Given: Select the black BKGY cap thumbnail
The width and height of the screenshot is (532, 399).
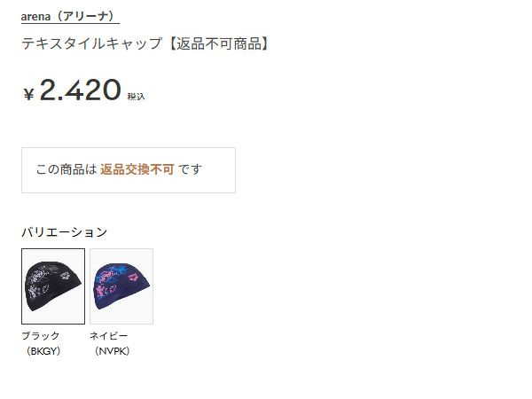Looking at the screenshot, I should tap(53, 286).
